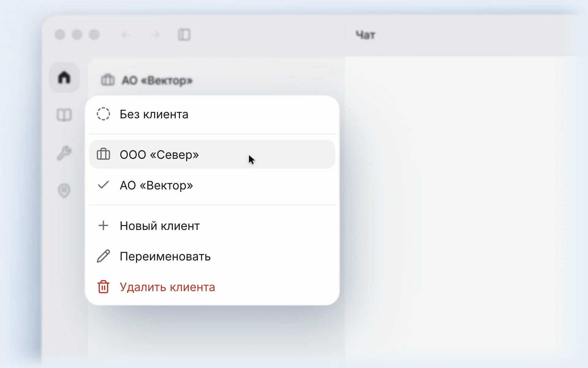588x368 pixels.
Task: Open the map pin sidebar icon
Action: tap(64, 191)
